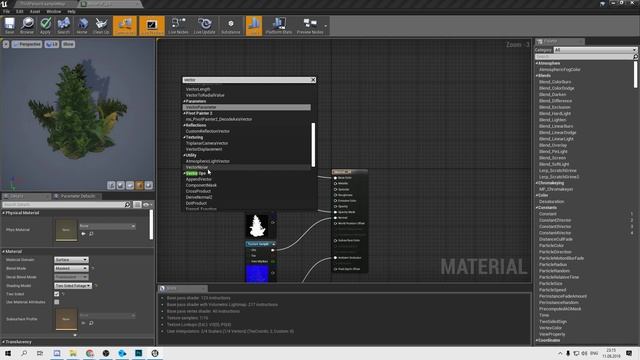The height and width of the screenshot is (360, 640).
Task: Open the Asset menu
Action: coord(35,11)
